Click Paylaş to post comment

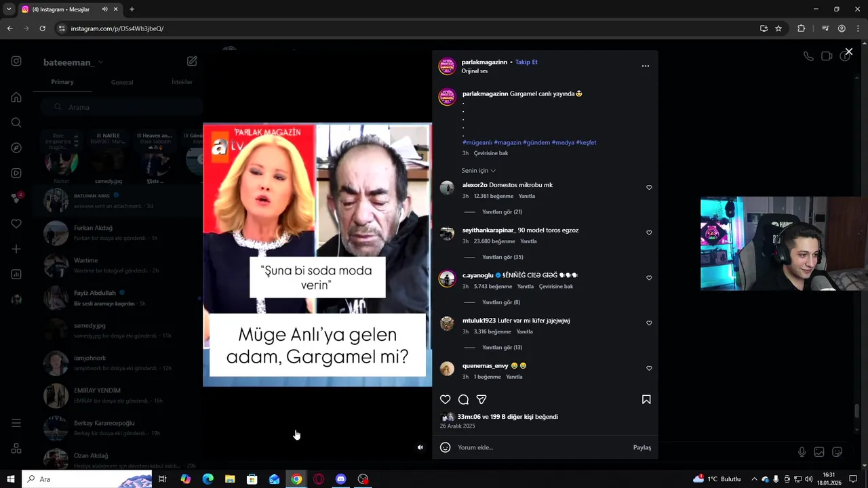click(642, 447)
